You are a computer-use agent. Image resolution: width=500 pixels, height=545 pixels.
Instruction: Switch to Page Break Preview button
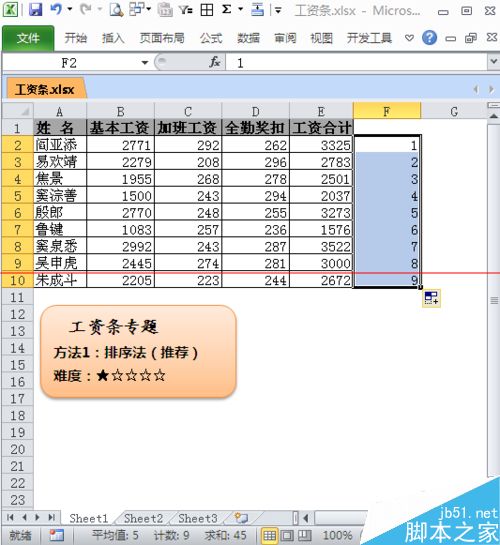(305, 536)
